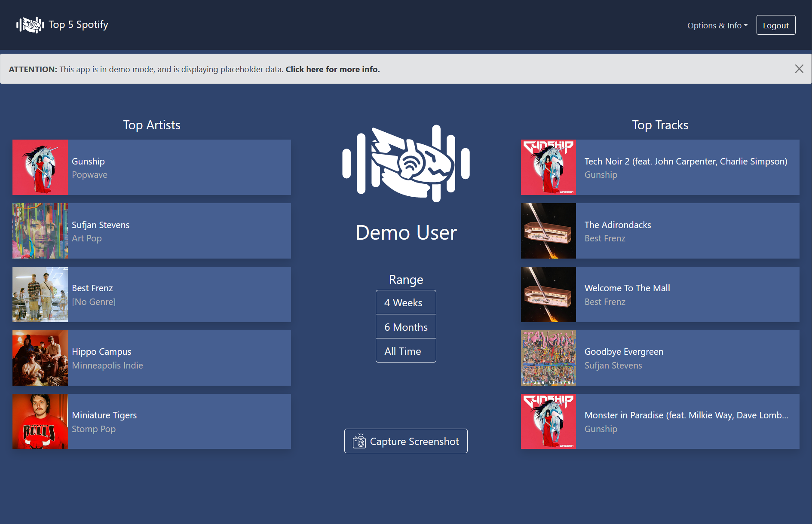Open Tech Noir 2 album cover thumbnail
This screenshot has width=812, height=524.
548,167
